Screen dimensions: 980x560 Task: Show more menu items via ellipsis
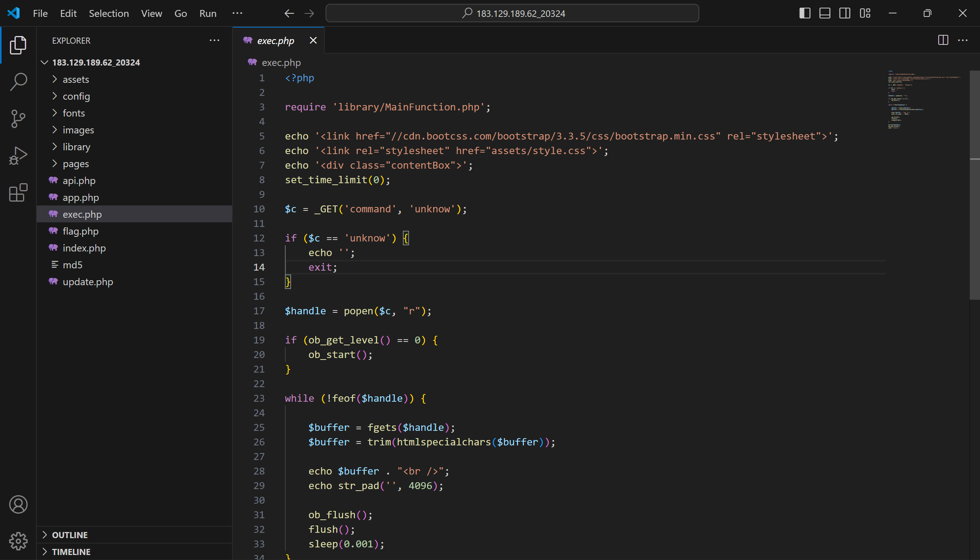click(237, 13)
